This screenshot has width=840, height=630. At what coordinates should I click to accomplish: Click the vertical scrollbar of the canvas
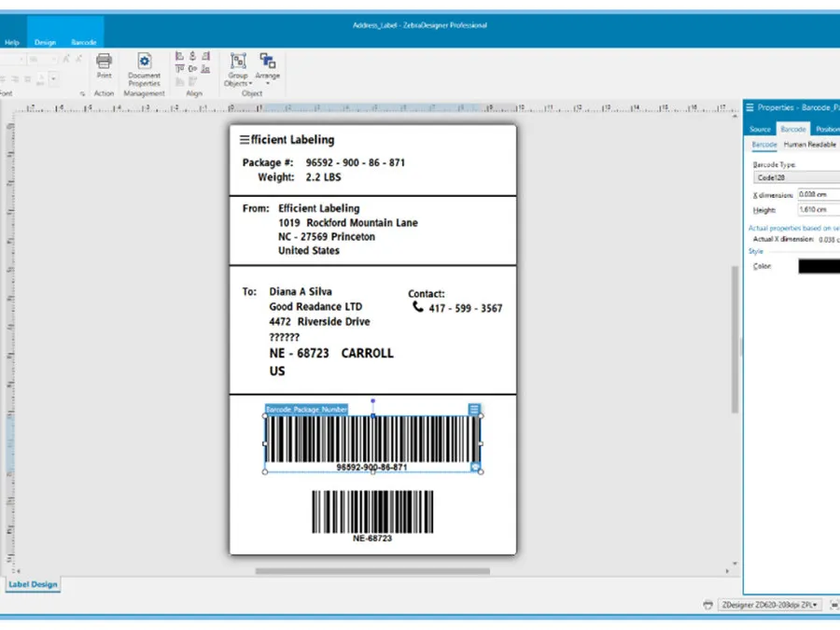pyautogui.click(x=735, y=339)
